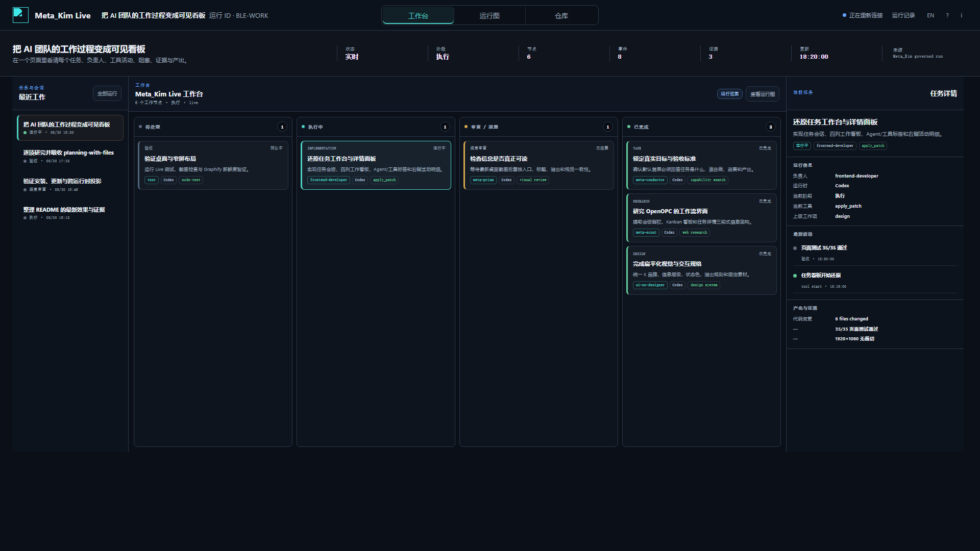Image resolution: width=980 pixels, height=551 pixels.
Task: Click the 阶段 value 执行 in header
Action: 443,57
